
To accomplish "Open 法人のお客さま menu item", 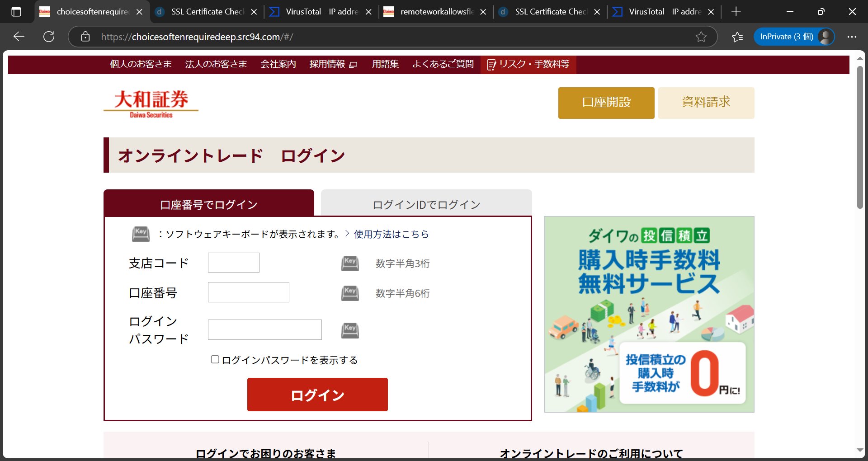I will click(216, 64).
